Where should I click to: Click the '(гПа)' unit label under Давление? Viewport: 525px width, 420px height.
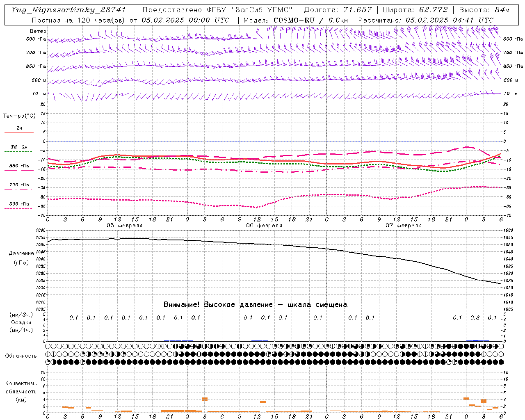(21, 262)
